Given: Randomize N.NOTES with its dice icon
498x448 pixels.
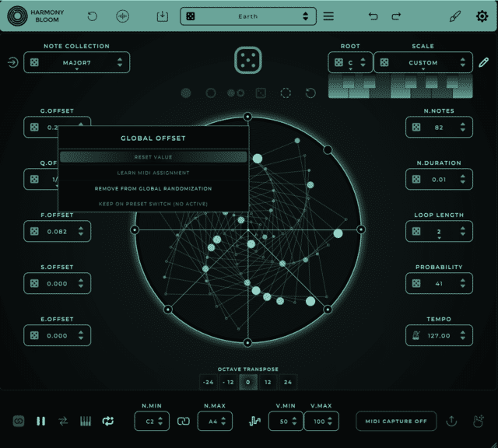Looking at the screenshot, I should click(x=416, y=128).
